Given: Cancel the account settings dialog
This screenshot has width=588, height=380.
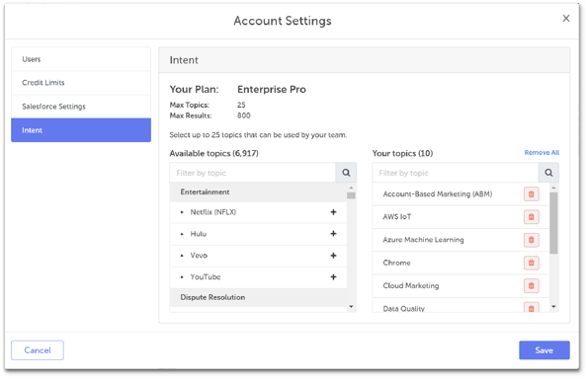Looking at the screenshot, I should (38, 350).
